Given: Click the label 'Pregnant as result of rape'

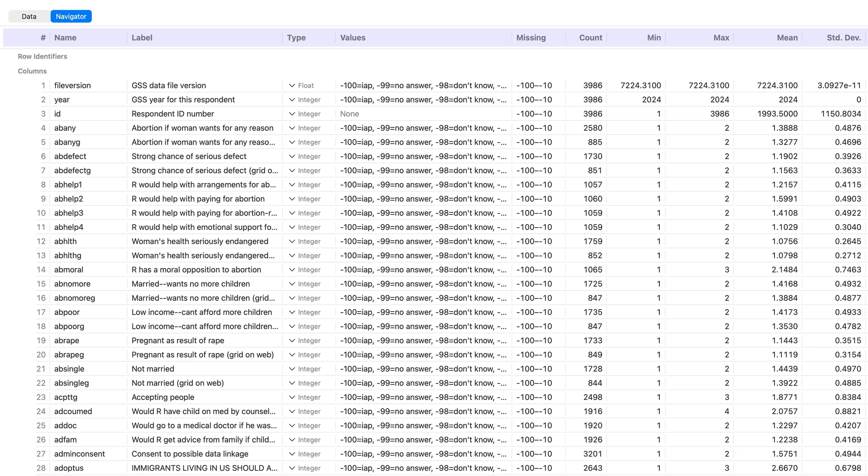Looking at the screenshot, I should pos(178,341).
